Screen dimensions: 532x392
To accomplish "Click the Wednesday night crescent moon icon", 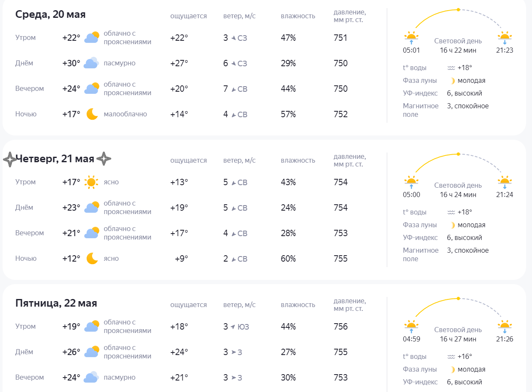I will [92, 114].
